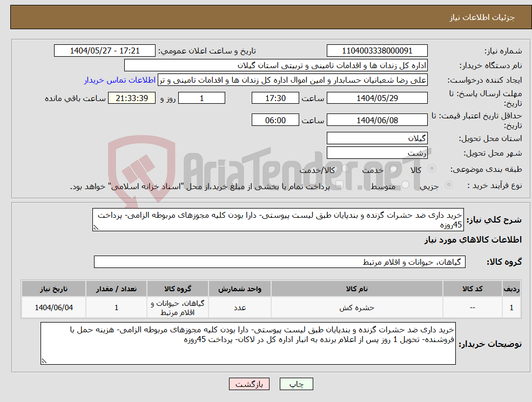The height and width of the screenshot is (402, 532).
Task: Click the announcement date field 1404/05/27 - 17:21
Action: coord(104,51)
